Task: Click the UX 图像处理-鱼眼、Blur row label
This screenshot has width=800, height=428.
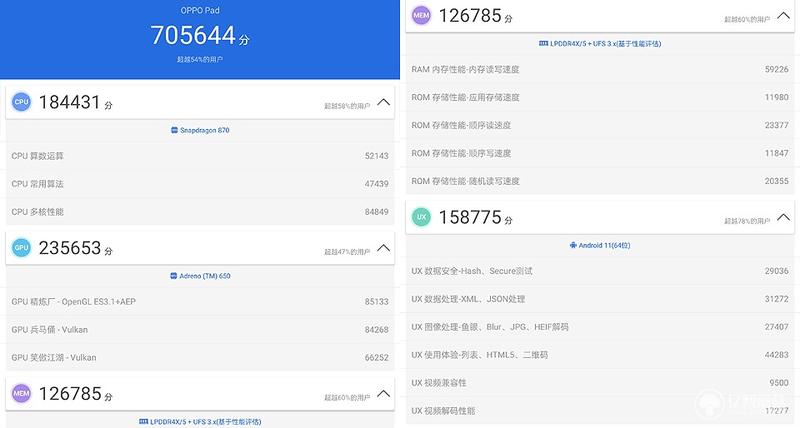Action: click(x=490, y=328)
